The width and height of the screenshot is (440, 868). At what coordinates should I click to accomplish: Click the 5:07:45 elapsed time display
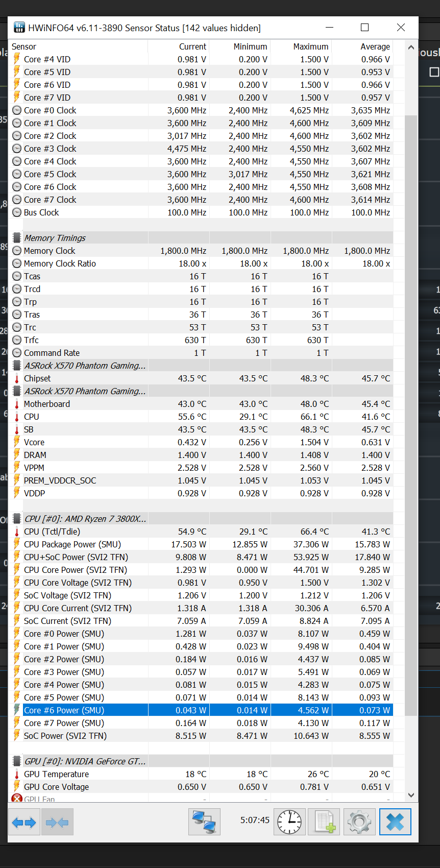[255, 820]
